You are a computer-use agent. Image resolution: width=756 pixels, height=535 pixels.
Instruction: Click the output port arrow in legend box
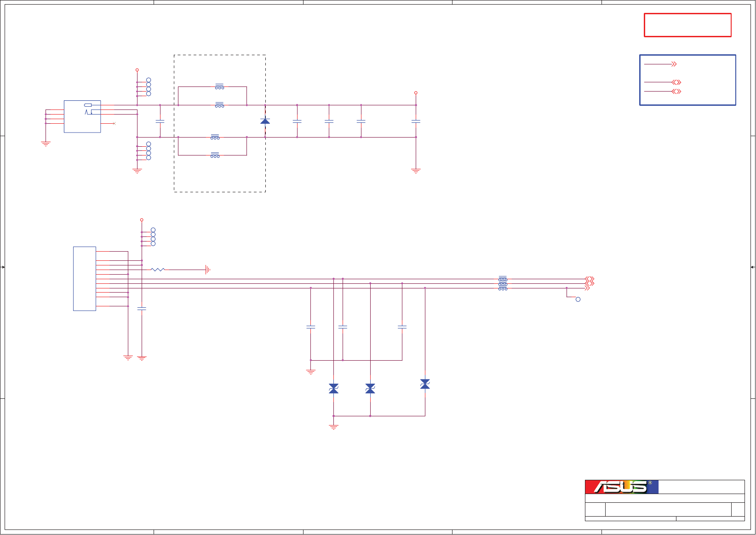pos(674,64)
